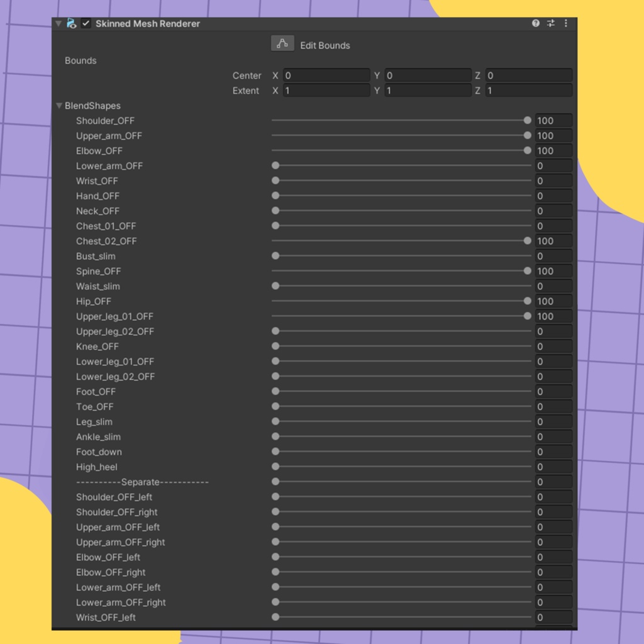
Task: Click the Elbow_OFF_right slider track
Action: coord(401,572)
